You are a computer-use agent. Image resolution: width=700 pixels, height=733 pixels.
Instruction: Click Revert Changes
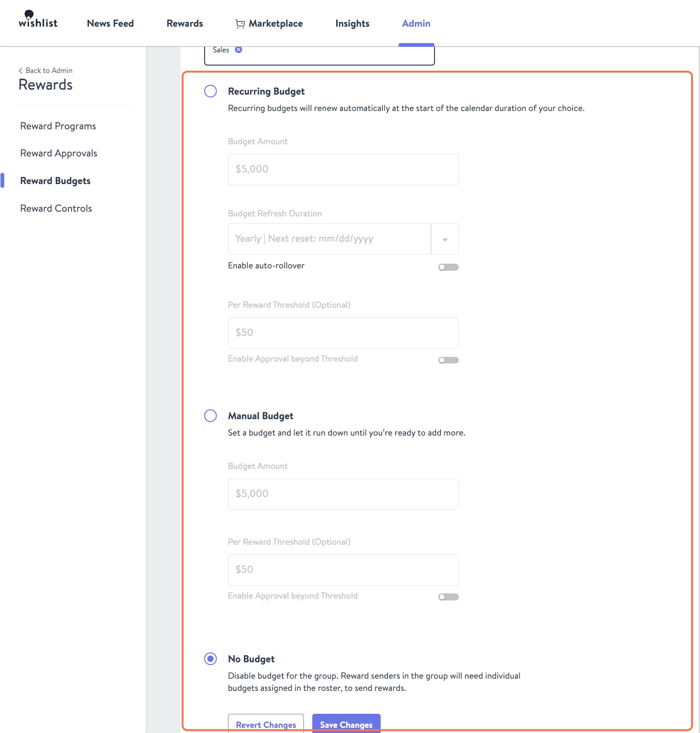point(265,724)
